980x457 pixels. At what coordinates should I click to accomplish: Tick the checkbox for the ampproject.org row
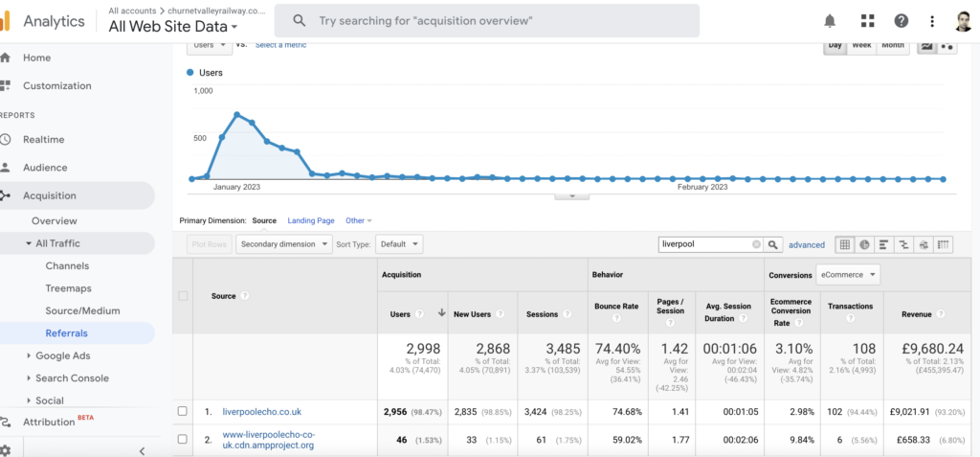183,440
